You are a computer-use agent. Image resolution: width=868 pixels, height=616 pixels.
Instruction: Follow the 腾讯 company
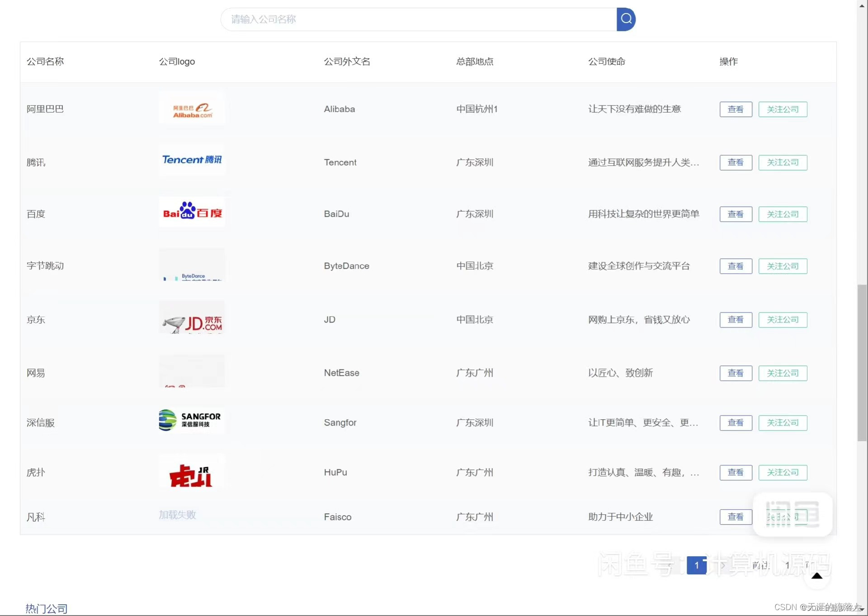(x=783, y=162)
